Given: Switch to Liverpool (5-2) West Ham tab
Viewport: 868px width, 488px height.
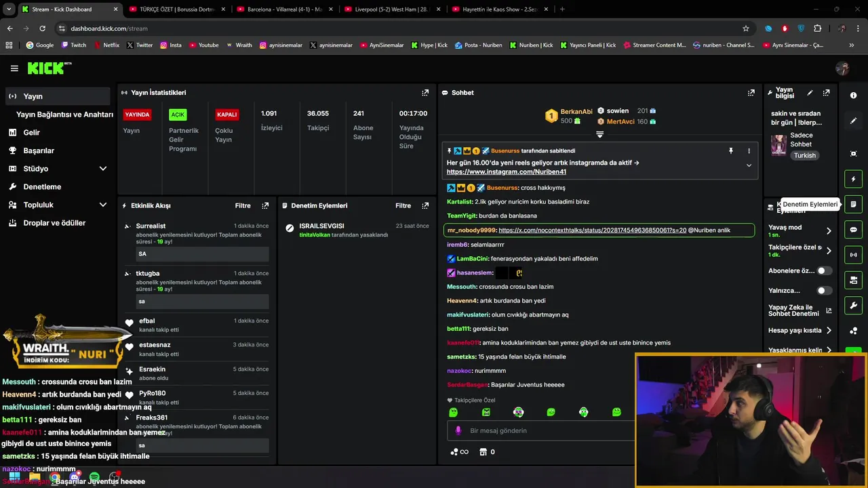Looking at the screenshot, I should 391,9.
